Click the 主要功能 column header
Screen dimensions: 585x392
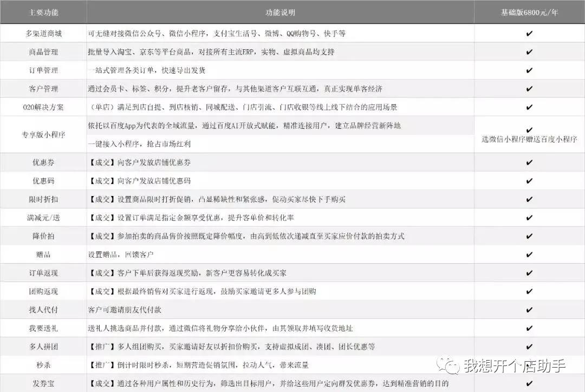[x=42, y=11]
